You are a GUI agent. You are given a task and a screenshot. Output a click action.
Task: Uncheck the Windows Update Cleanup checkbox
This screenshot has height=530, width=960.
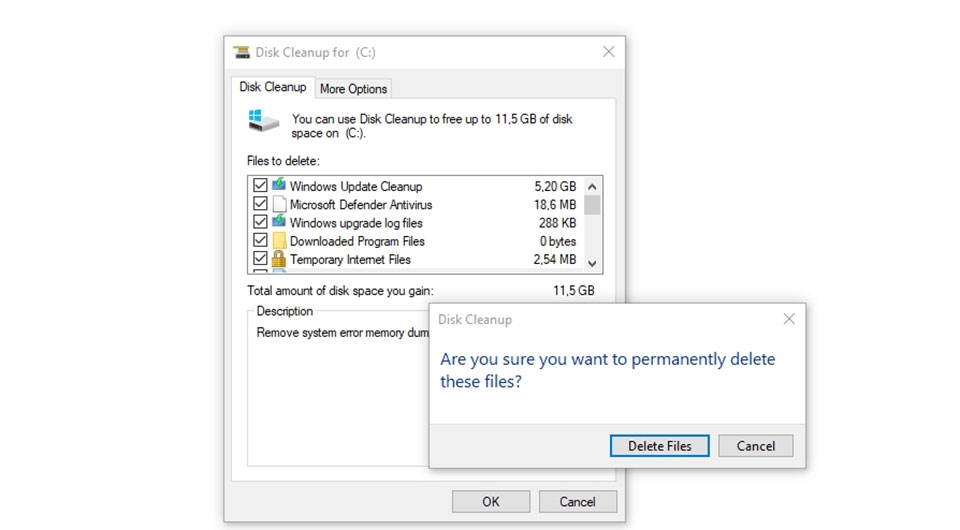click(260, 185)
